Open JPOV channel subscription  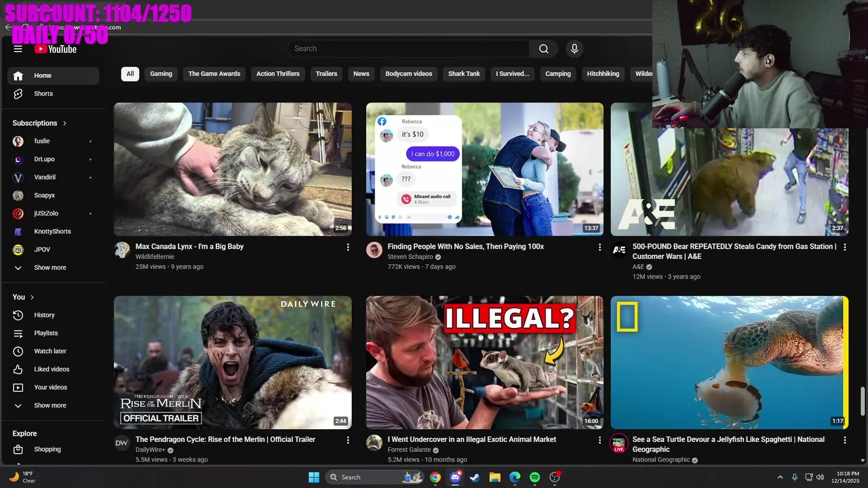tap(54, 249)
